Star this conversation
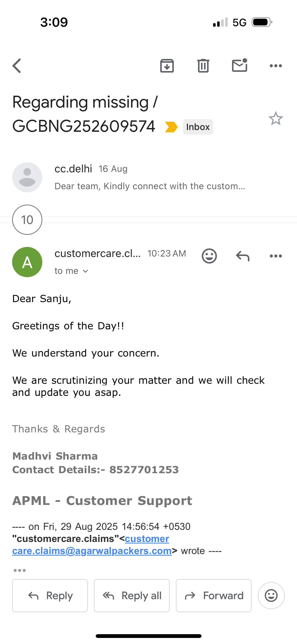The height and width of the screenshot is (644, 297). pyautogui.click(x=276, y=118)
